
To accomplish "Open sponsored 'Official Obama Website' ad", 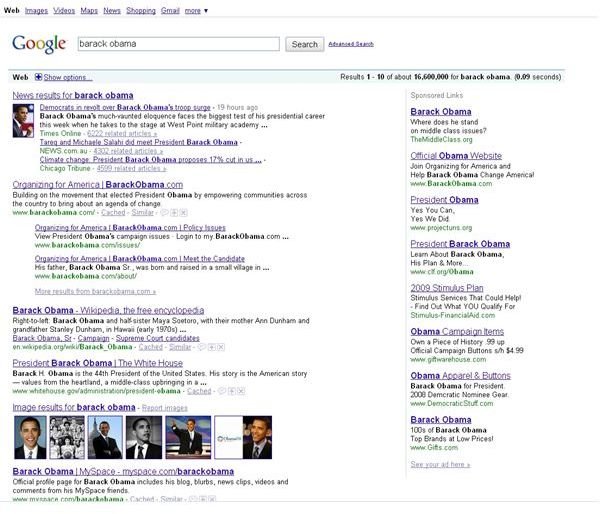I will point(456,156).
